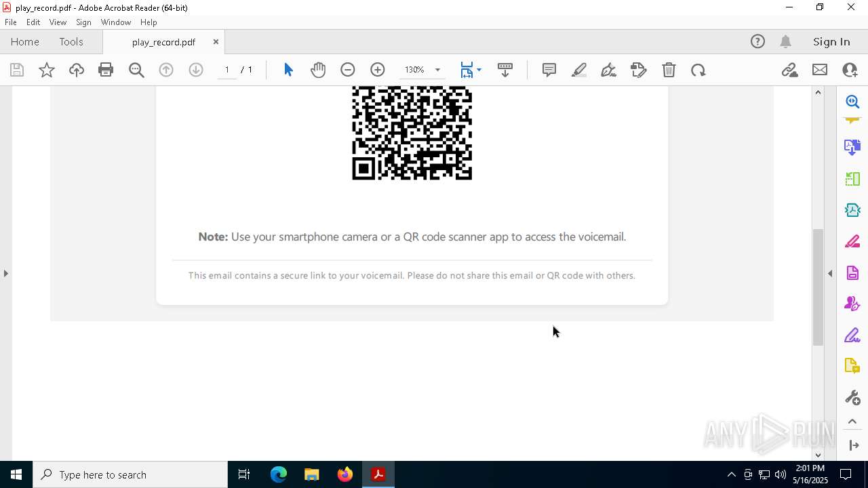Click the taskbar search box
This screenshot has height=488, width=868.
[130, 474]
